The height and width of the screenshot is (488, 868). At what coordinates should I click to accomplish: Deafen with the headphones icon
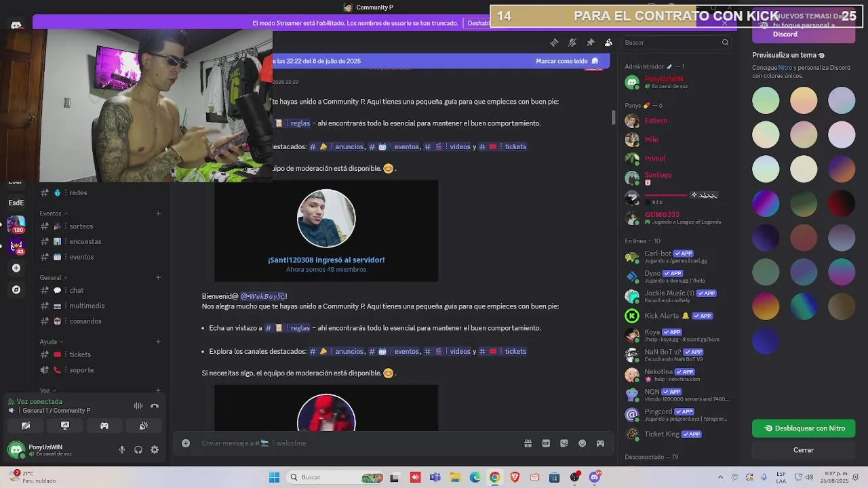tap(138, 449)
